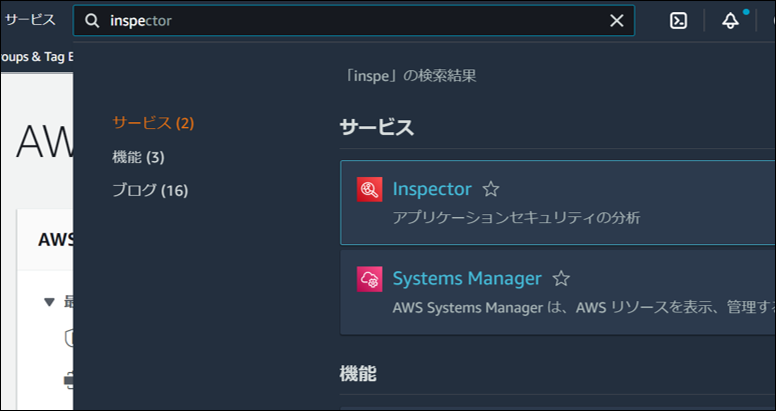Collapse the section with the ▼ triangle
Image resolution: width=776 pixels, height=411 pixels.
48,301
